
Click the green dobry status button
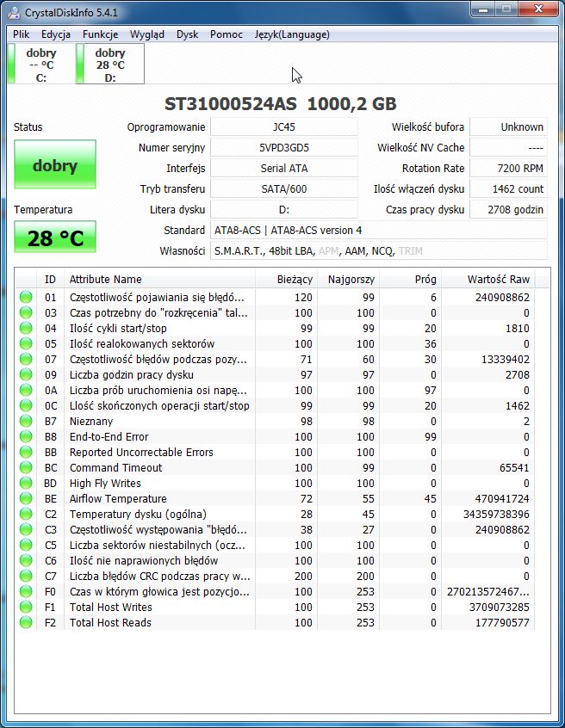click(55, 165)
